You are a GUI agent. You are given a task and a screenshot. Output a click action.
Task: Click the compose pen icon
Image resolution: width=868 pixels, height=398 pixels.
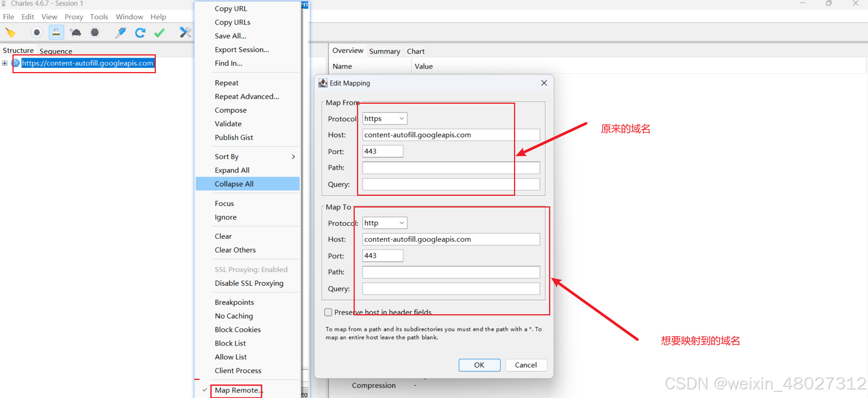point(121,32)
